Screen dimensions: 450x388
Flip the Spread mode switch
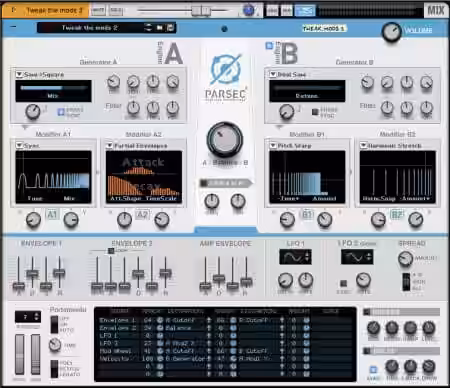406,282
